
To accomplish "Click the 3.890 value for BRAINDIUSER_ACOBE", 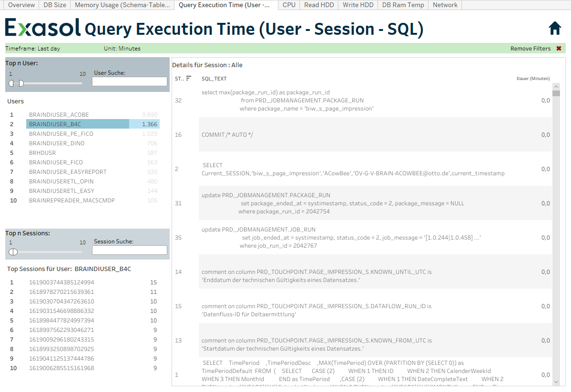I will [x=150, y=115].
